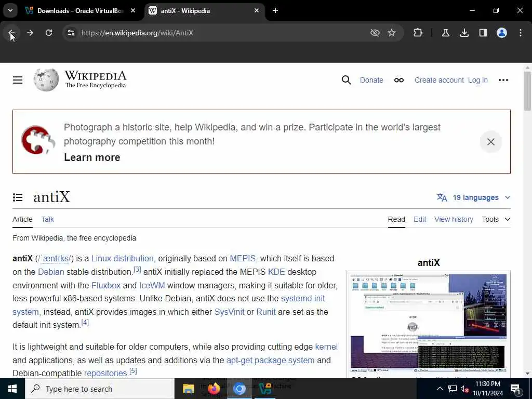Screen dimensions: 532x399
Task: Open the IceWM link
Action: 152,286
